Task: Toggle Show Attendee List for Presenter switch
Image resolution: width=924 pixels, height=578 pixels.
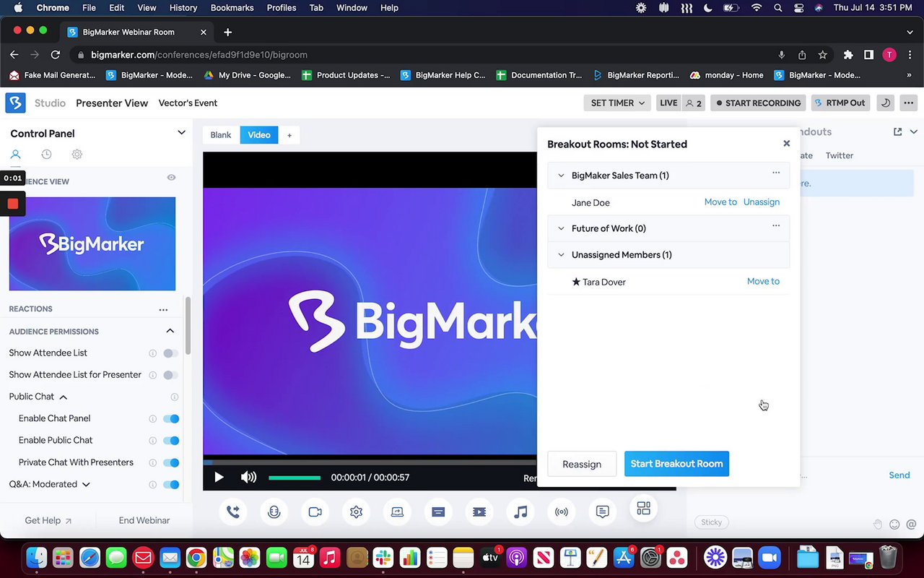Action: coord(170,375)
